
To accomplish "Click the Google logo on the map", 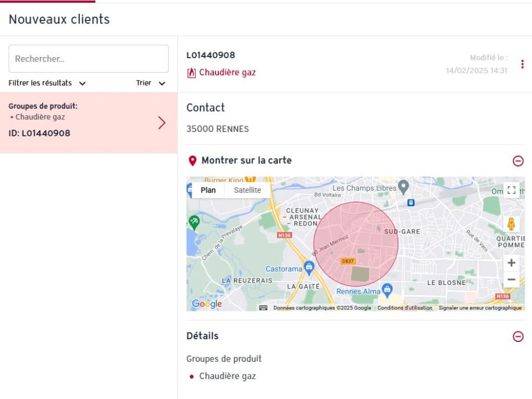I will [x=206, y=304].
